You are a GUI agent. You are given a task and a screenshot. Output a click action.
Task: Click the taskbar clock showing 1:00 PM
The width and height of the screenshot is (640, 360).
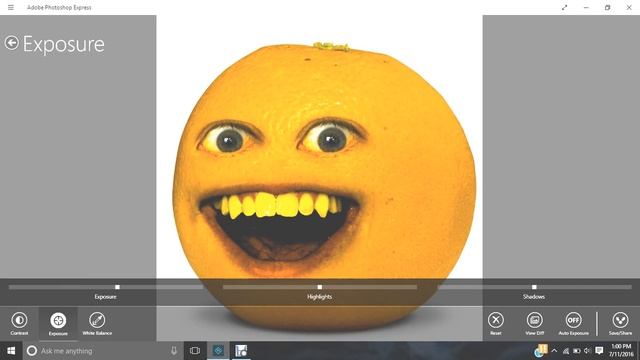coord(621,351)
